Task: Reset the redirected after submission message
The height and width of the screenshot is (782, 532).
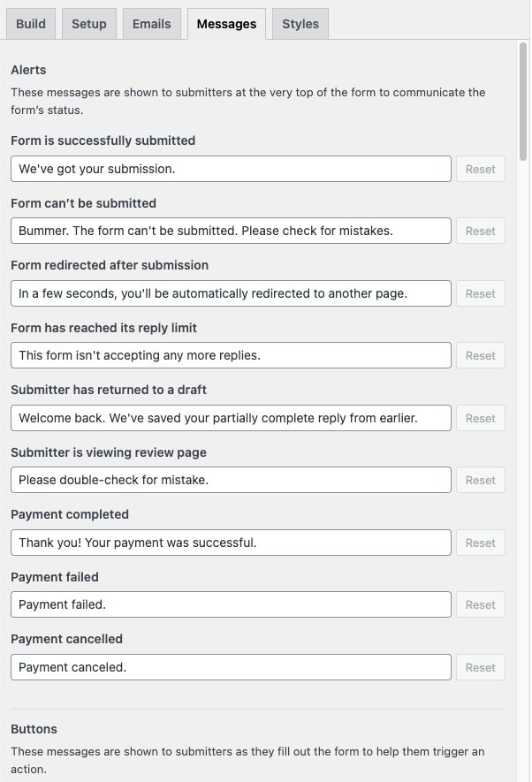Action: [x=481, y=293]
